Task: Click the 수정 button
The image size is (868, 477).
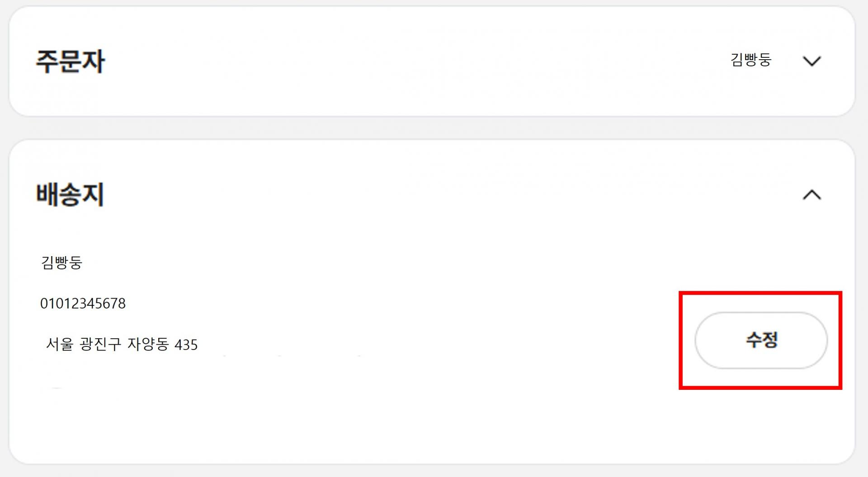Action: click(761, 340)
